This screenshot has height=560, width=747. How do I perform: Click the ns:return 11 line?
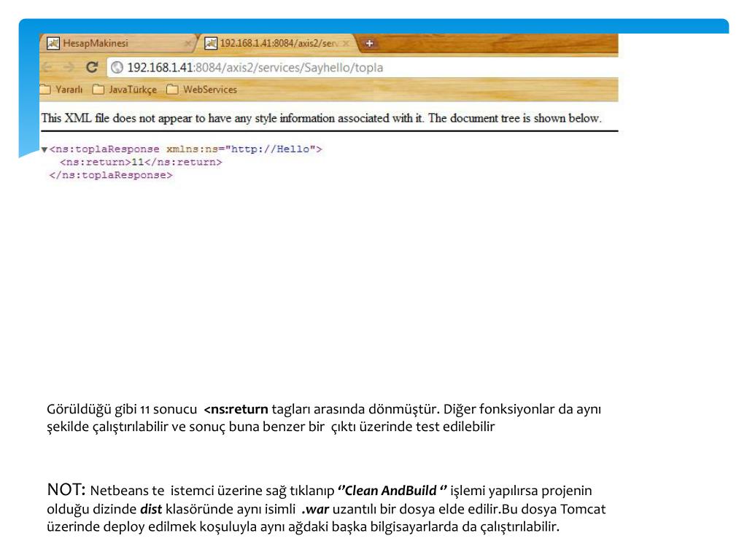coord(141,163)
